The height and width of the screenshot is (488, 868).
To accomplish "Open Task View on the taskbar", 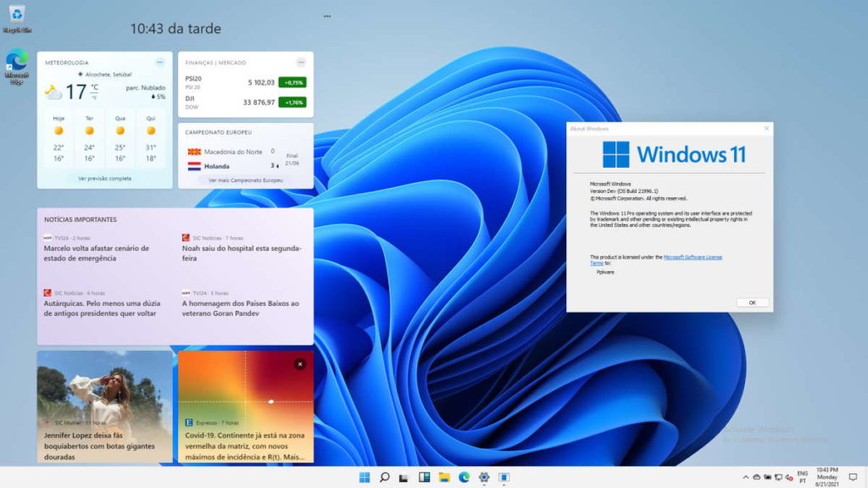I will (404, 477).
